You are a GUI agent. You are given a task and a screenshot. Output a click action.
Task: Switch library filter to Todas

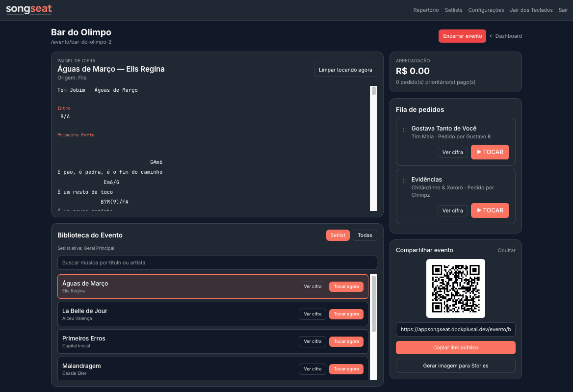tap(365, 235)
